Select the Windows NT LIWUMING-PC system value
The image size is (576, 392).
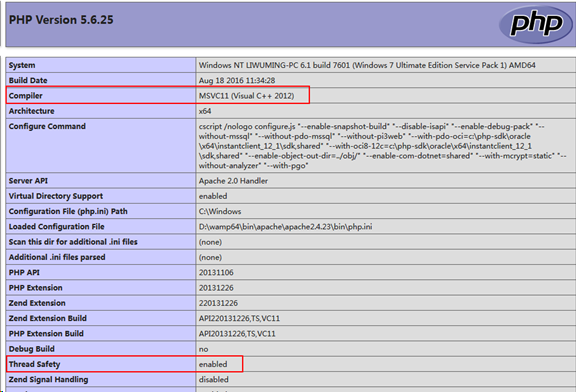tap(367, 65)
